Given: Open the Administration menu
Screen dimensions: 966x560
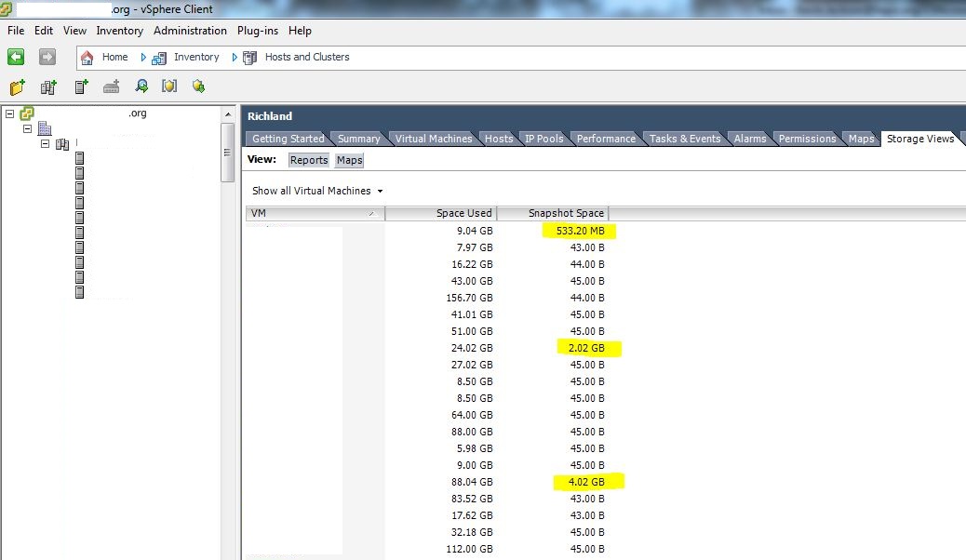Looking at the screenshot, I should click(x=190, y=30).
